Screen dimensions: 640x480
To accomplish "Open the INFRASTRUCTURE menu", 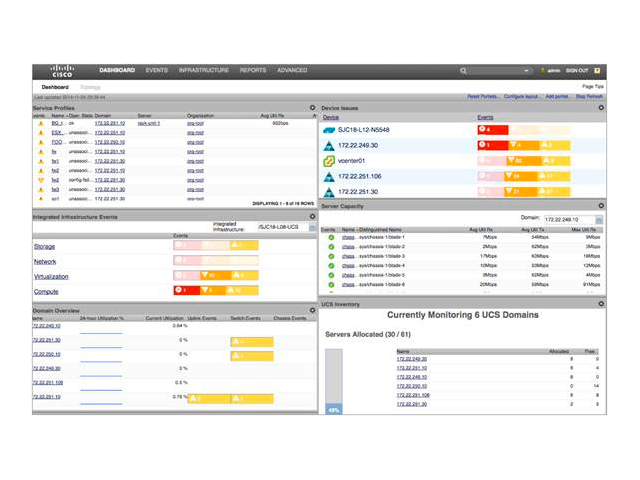I will coord(204,70).
